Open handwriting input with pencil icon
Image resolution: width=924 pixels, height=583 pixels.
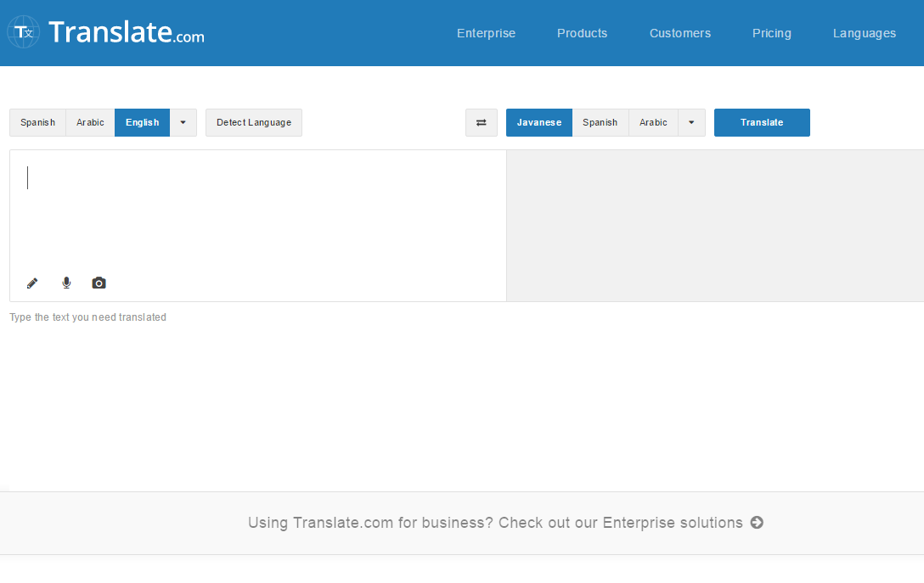click(x=32, y=283)
